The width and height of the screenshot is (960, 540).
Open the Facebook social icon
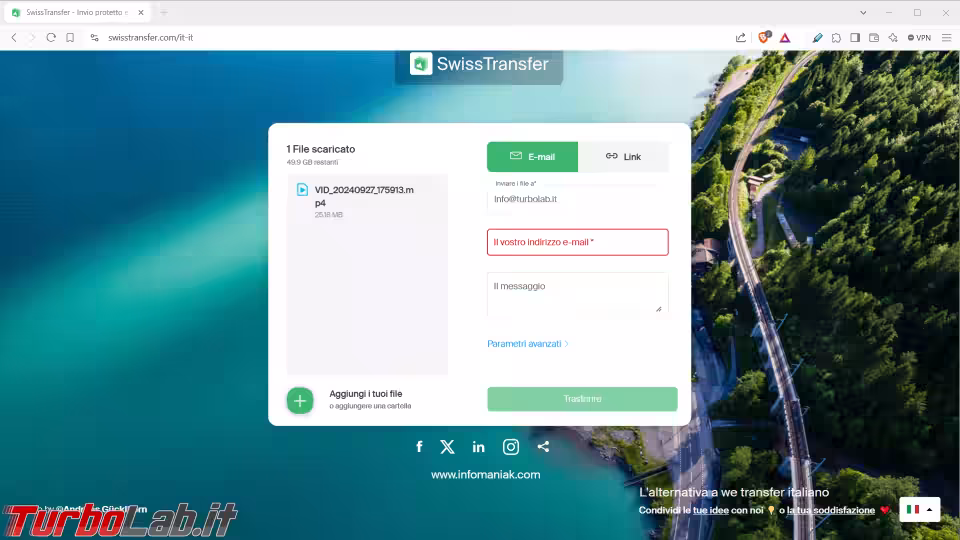click(x=419, y=447)
